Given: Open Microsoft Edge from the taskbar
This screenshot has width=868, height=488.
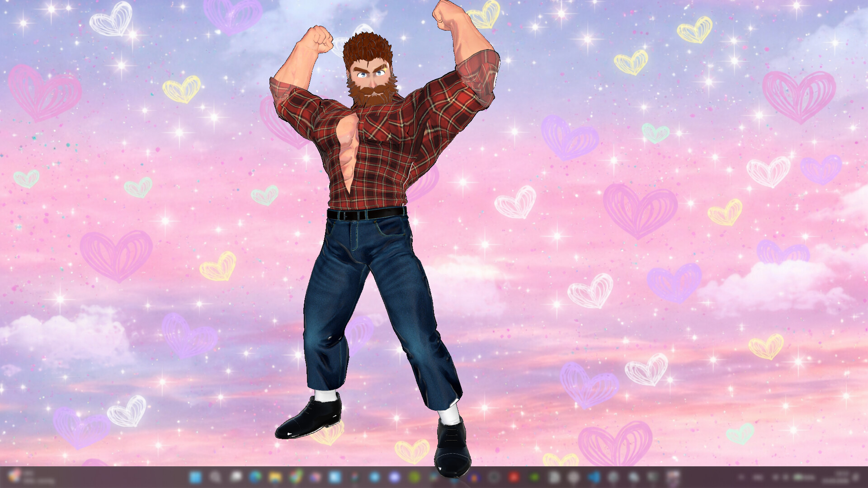Looking at the screenshot, I should (x=255, y=477).
